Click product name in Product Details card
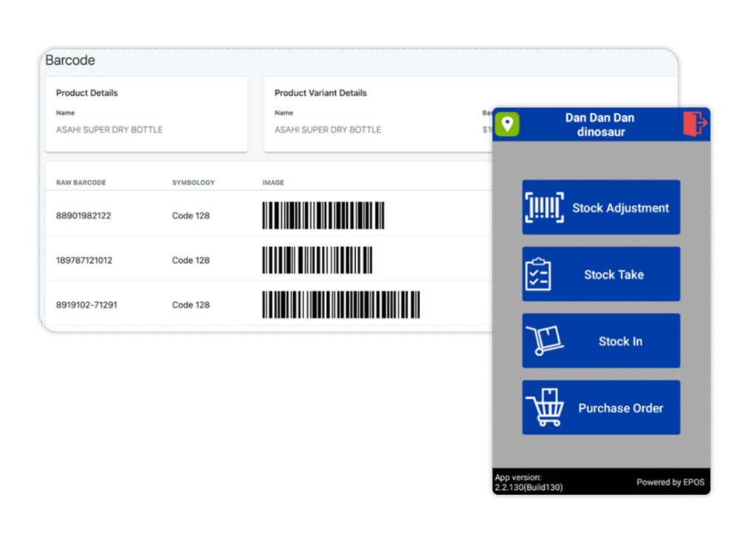The image size is (756, 543). pyautogui.click(x=109, y=130)
